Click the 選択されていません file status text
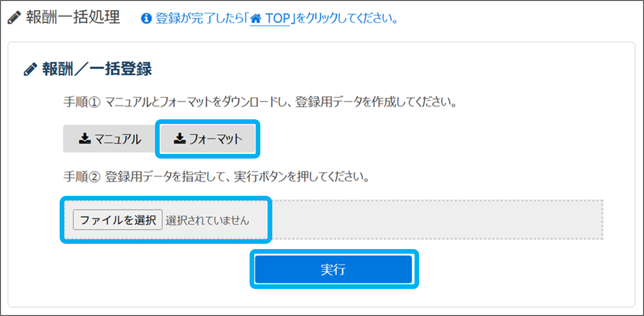Image resolution: width=644 pixels, height=316 pixels. point(207,220)
